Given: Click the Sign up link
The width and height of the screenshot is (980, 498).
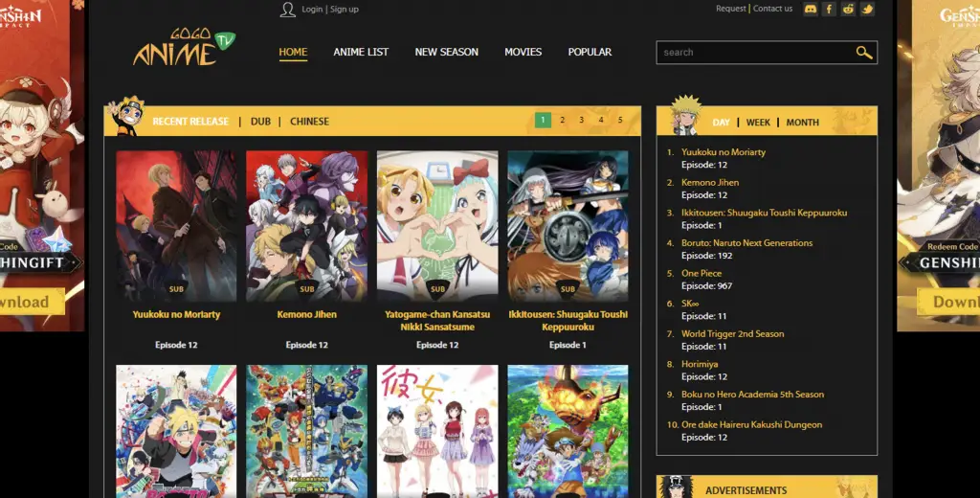Looking at the screenshot, I should point(345,10).
